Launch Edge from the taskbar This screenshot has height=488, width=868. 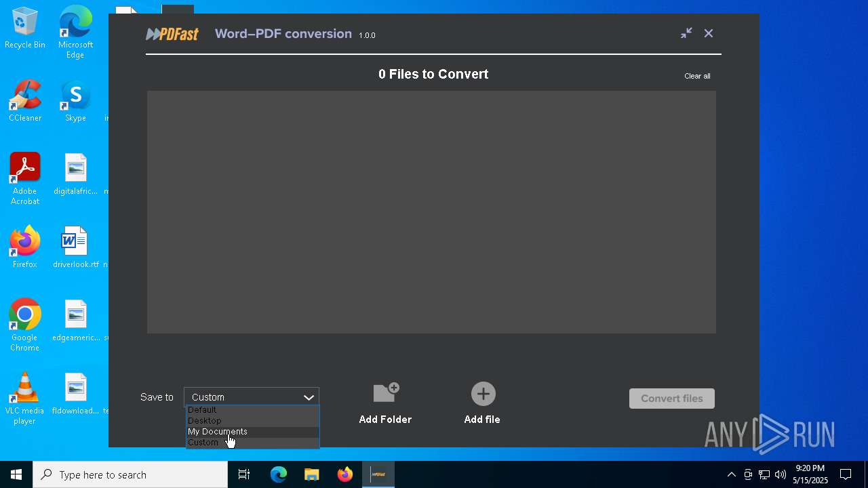(279, 474)
